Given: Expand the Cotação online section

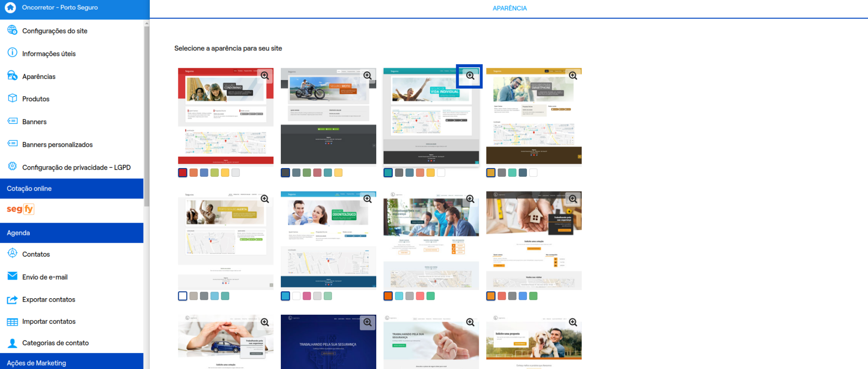Looking at the screenshot, I should 72,188.
